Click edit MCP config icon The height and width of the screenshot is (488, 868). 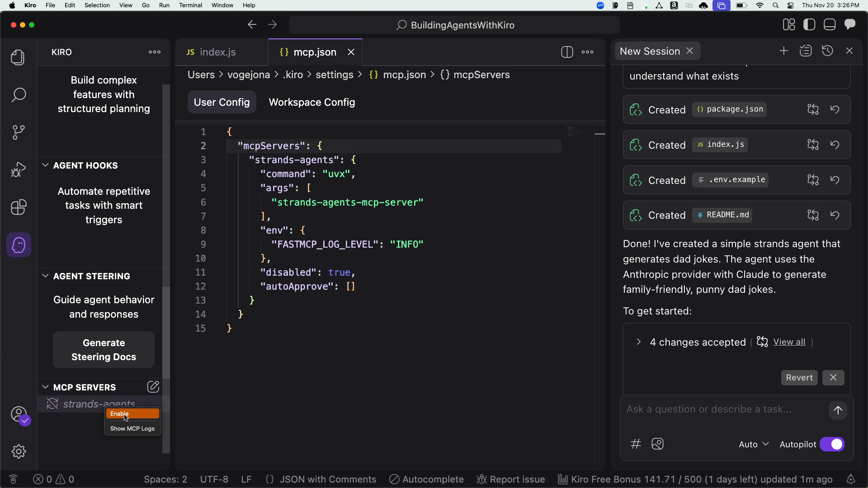(153, 387)
